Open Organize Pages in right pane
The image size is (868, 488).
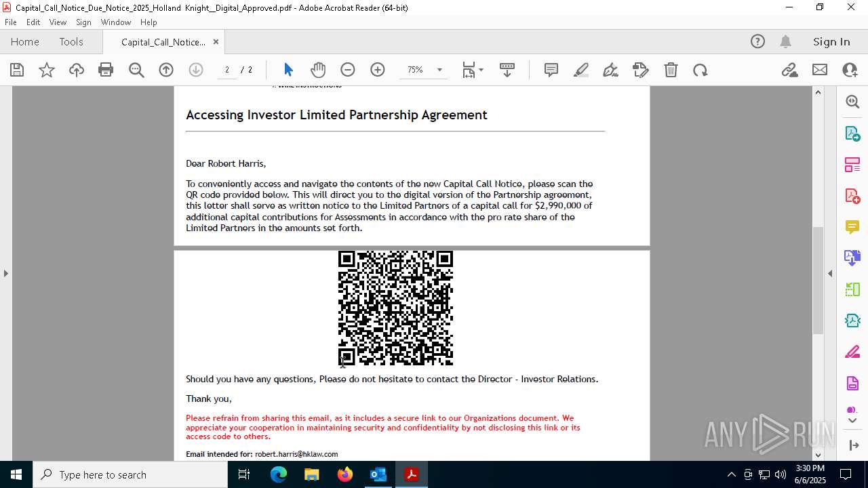(x=852, y=164)
